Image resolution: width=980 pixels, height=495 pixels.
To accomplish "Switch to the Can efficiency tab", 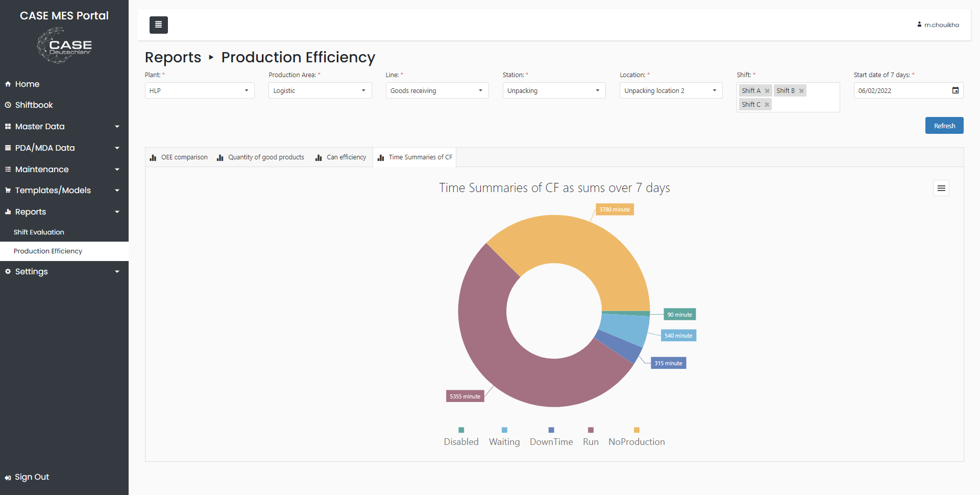I will tap(340, 157).
